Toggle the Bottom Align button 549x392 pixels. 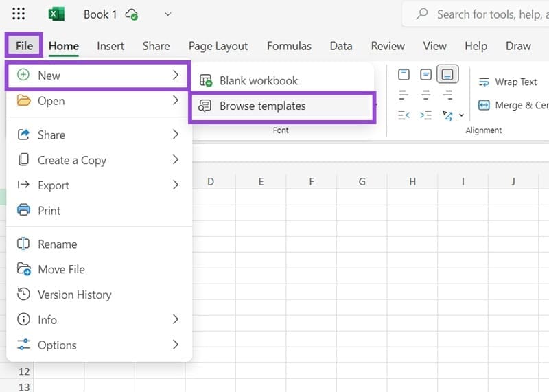pyautogui.click(x=447, y=74)
